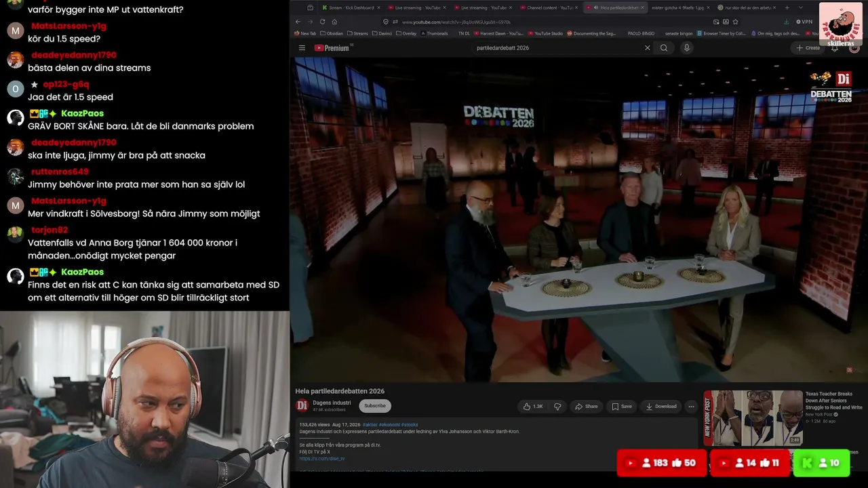Open the TN DL bookmark
Screen dimensions: 868x488
(463, 33)
